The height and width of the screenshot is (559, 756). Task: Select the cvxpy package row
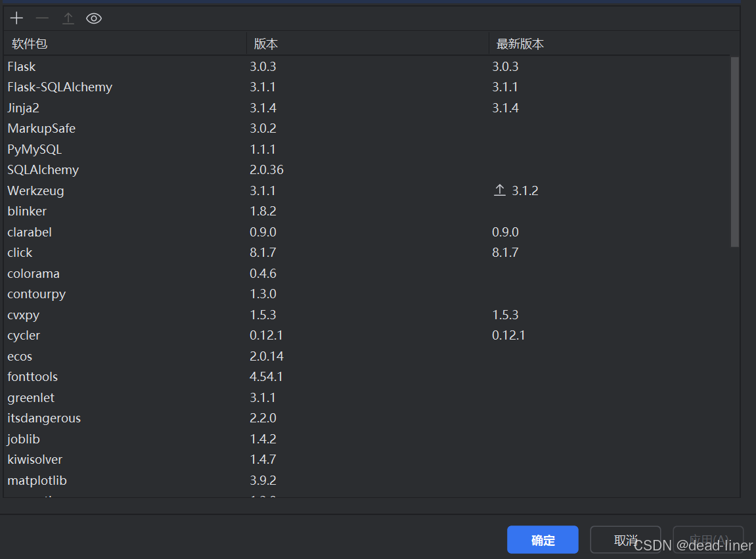[x=367, y=315]
